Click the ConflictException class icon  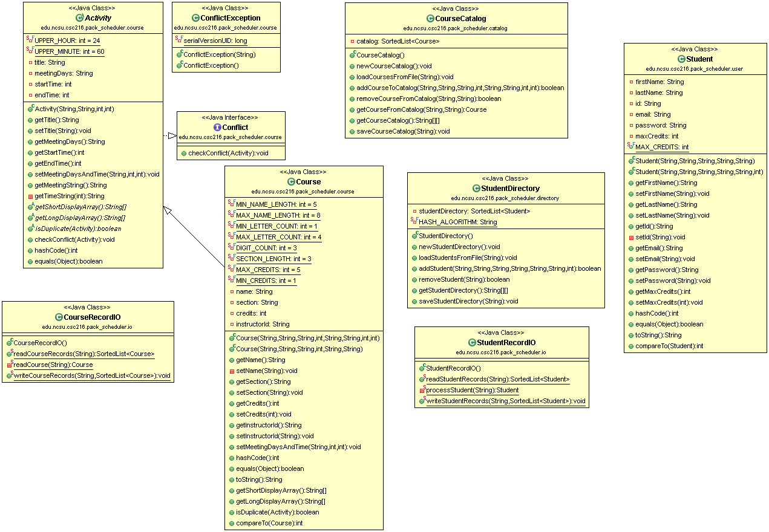point(196,18)
